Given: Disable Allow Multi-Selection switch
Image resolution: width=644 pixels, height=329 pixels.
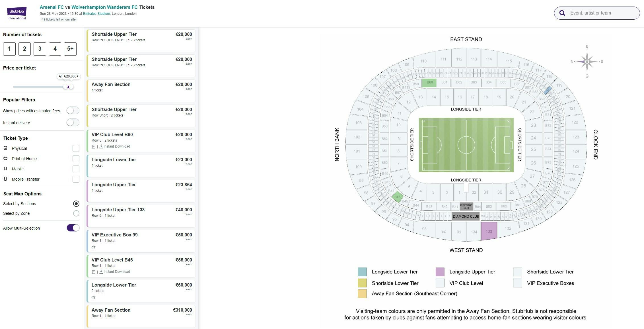Looking at the screenshot, I should [x=73, y=228].
